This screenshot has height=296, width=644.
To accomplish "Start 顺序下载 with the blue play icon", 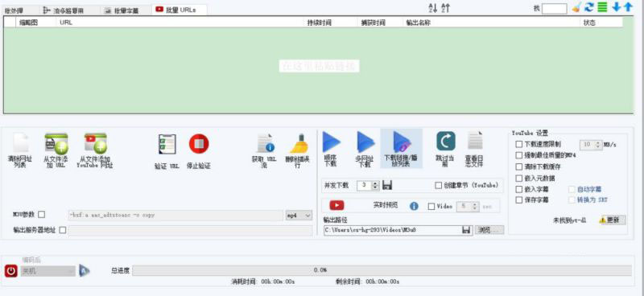I will coord(331,142).
